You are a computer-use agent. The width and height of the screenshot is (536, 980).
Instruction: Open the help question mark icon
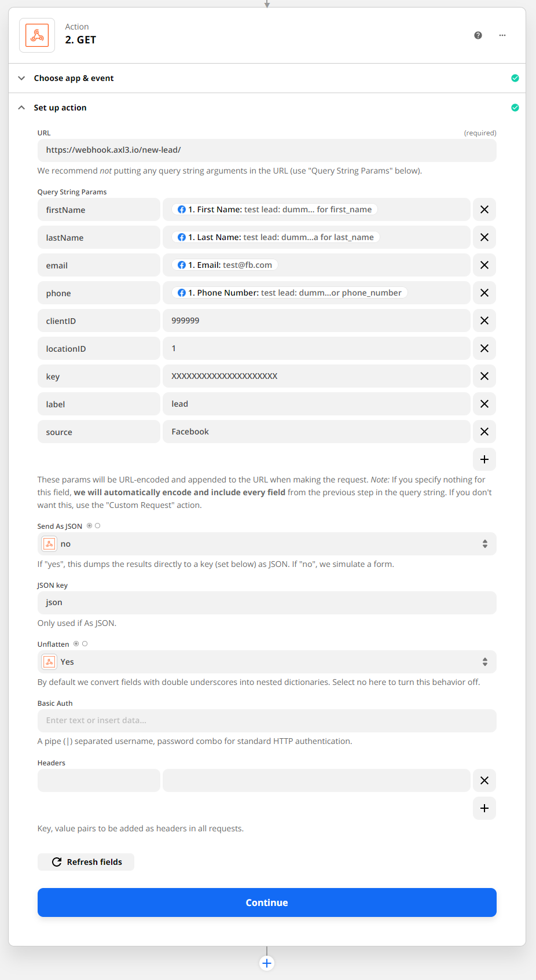(x=478, y=35)
